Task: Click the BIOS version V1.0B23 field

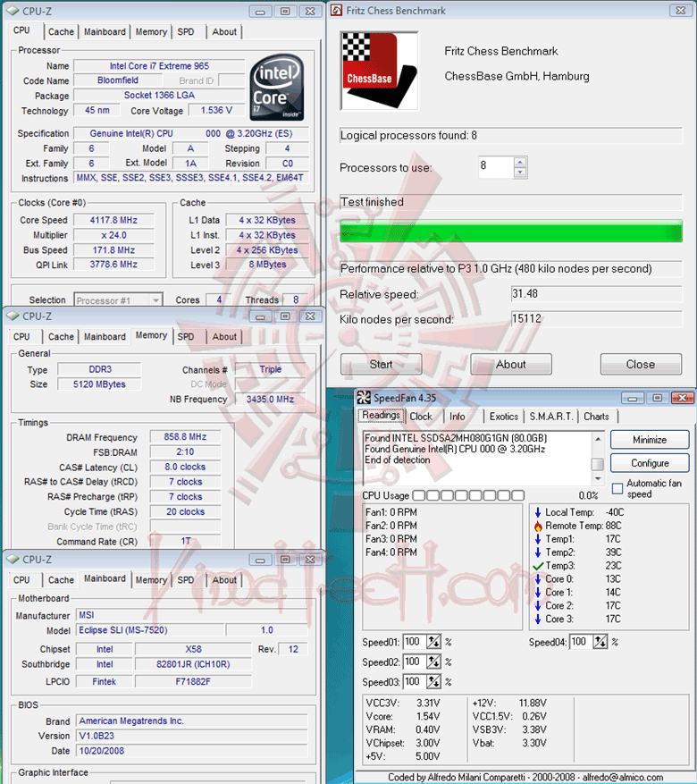Action: click(x=192, y=736)
